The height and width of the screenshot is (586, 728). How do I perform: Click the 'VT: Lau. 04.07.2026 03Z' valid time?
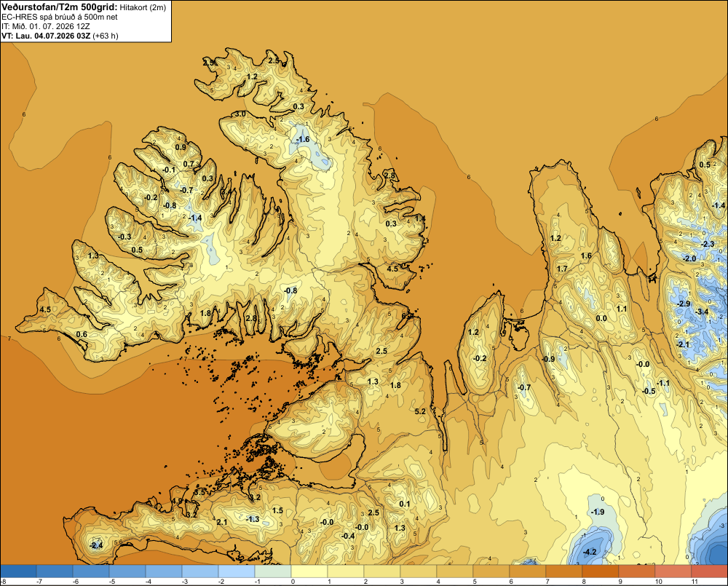click(46, 36)
